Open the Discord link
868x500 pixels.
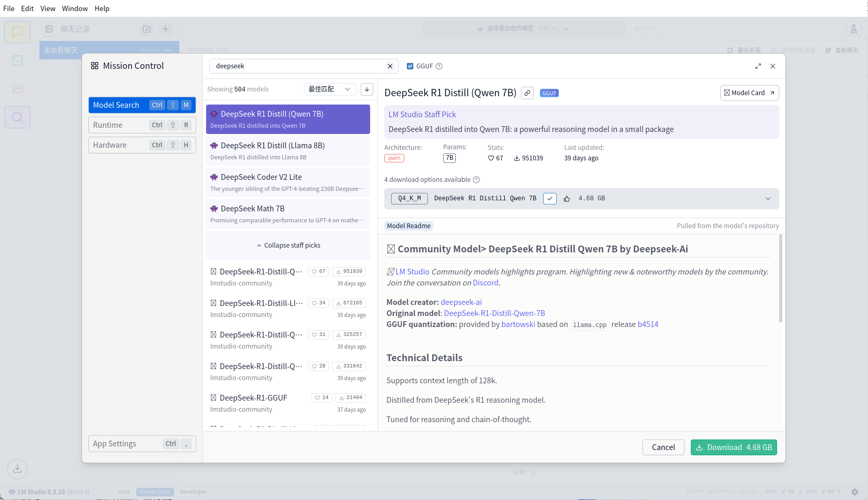486,283
